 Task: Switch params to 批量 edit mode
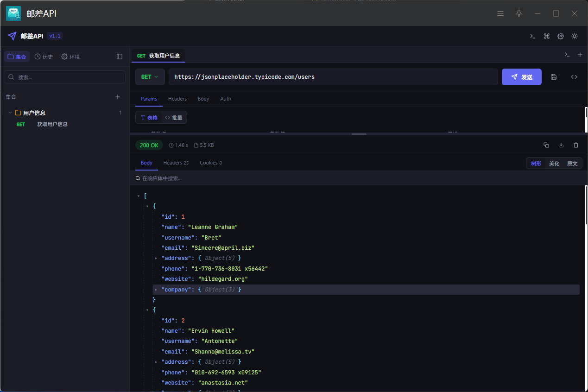(174, 118)
